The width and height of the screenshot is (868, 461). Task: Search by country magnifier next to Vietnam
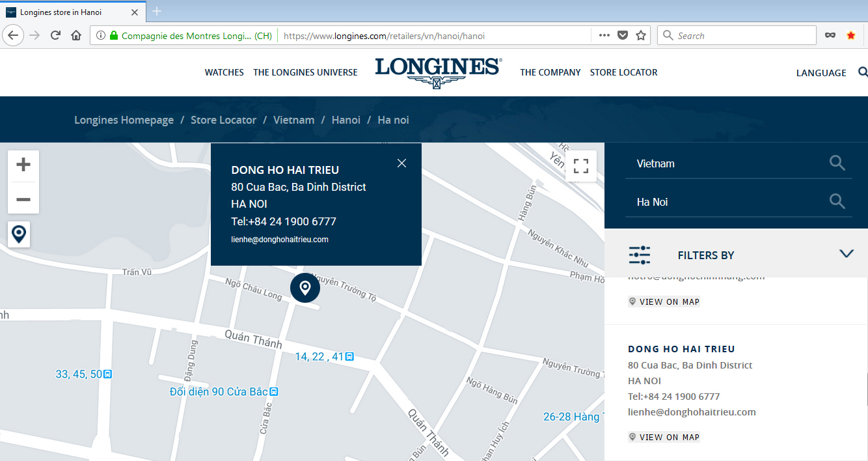pyautogui.click(x=837, y=163)
